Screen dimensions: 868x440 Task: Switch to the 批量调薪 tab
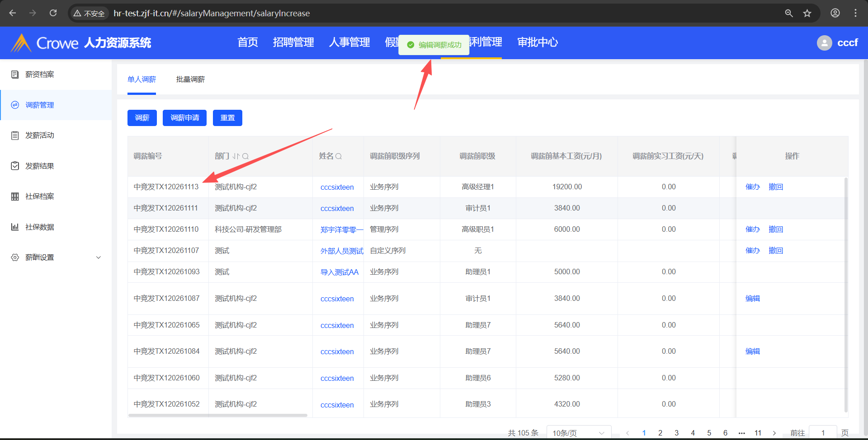190,80
